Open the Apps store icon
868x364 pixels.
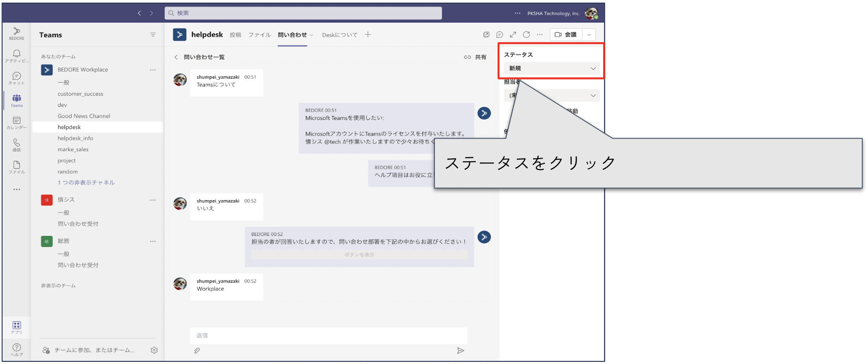click(x=17, y=327)
